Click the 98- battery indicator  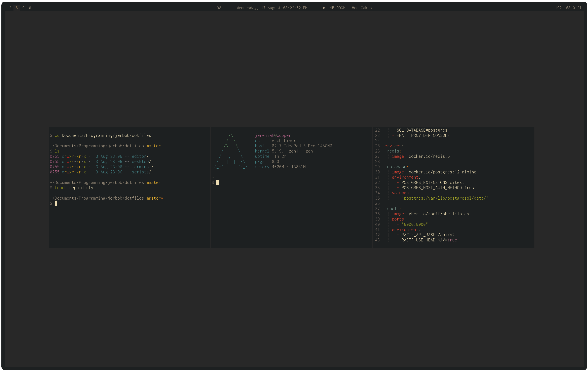[220, 8]
